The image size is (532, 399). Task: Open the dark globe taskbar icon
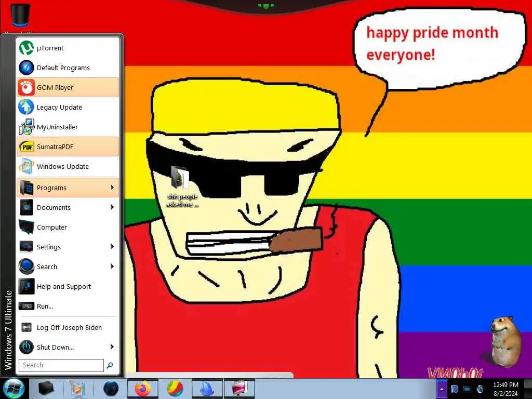click(x=111, y=389)
